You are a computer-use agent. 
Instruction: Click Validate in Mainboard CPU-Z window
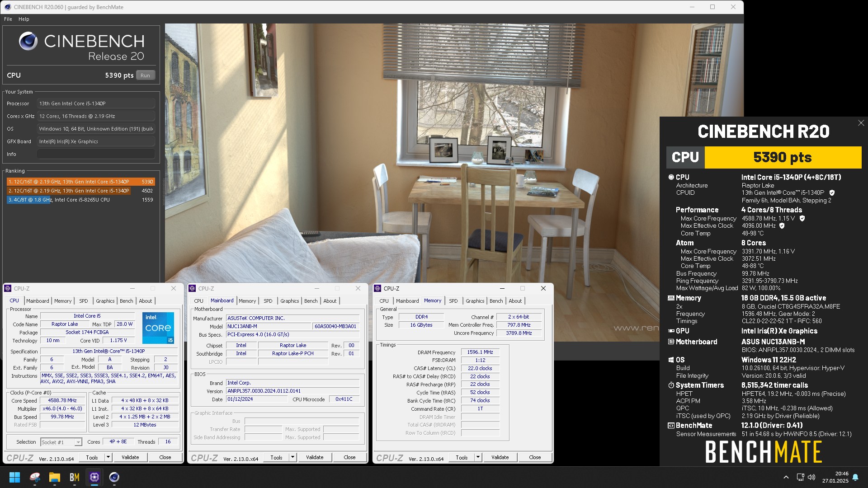315,457
